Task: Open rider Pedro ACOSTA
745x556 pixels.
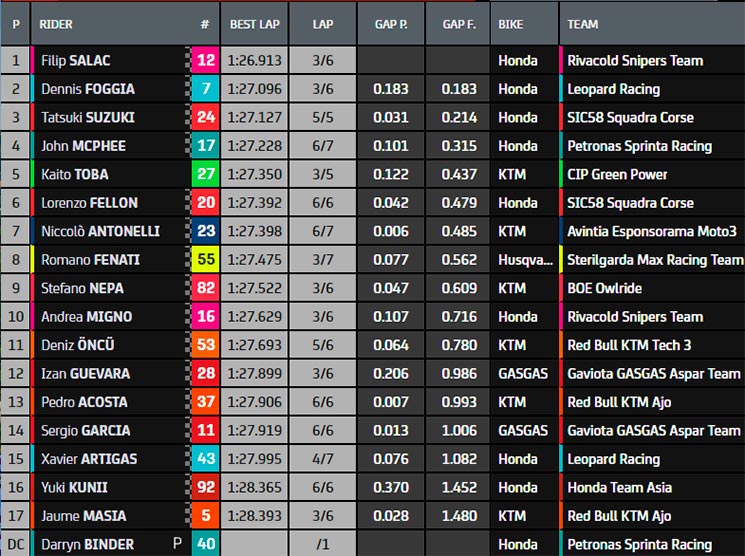Action: (84, 402)
